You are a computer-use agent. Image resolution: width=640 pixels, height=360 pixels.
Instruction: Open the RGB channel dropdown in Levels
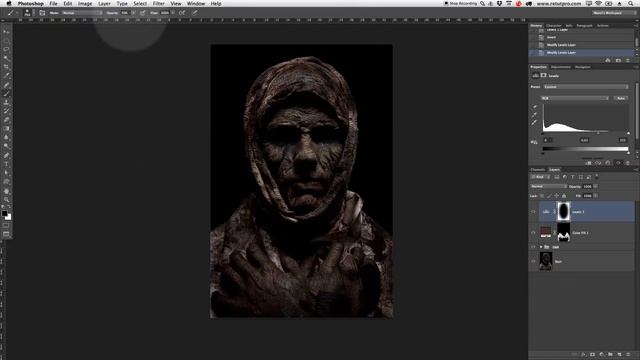[x=575, y=98]
